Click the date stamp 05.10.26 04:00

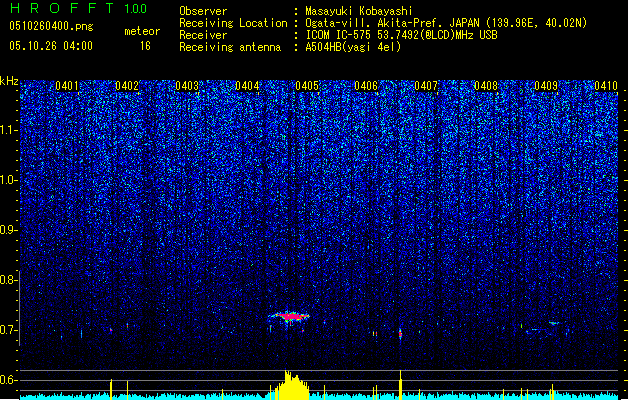pos(51,46)
